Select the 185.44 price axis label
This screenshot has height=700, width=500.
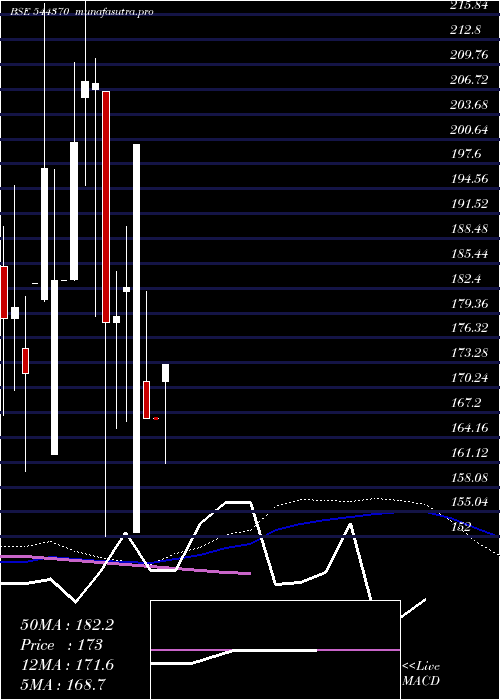[x=471, y=254]
